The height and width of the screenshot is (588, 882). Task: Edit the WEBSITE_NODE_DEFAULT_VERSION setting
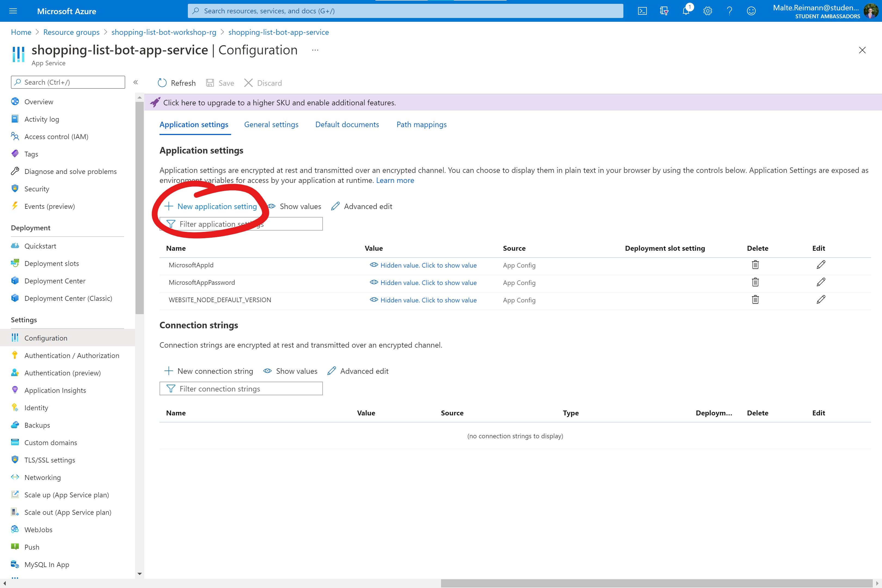click(x=820, y=300)
